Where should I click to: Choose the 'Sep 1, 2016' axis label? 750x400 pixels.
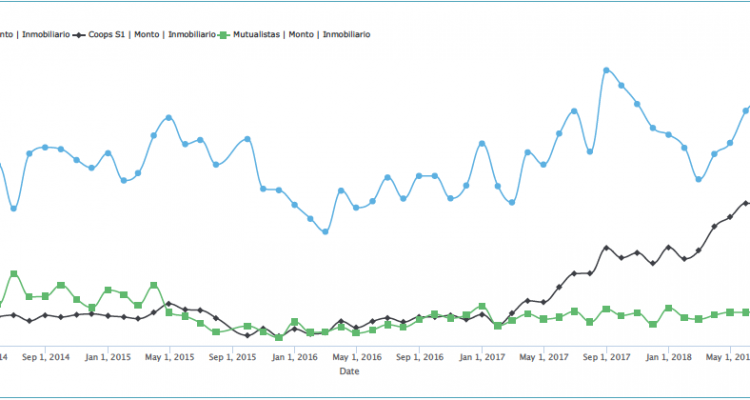tap(420, 356)
